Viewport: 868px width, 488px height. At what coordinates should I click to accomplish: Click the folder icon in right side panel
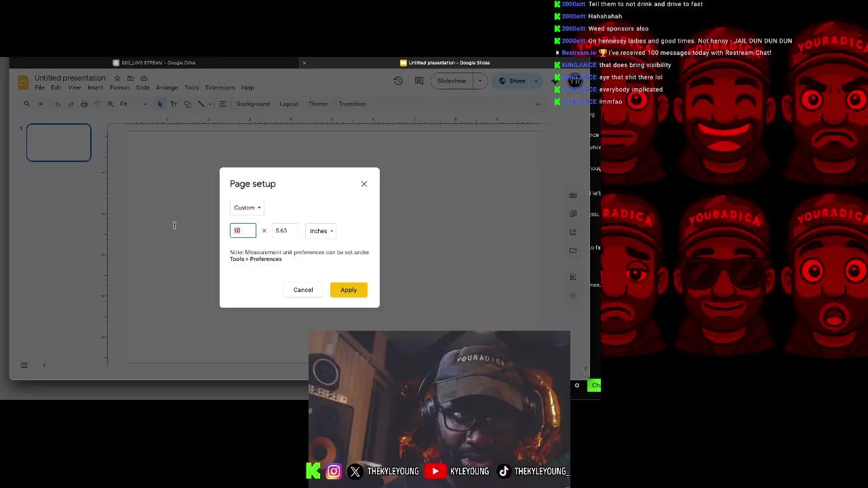(x=573, y=251)
